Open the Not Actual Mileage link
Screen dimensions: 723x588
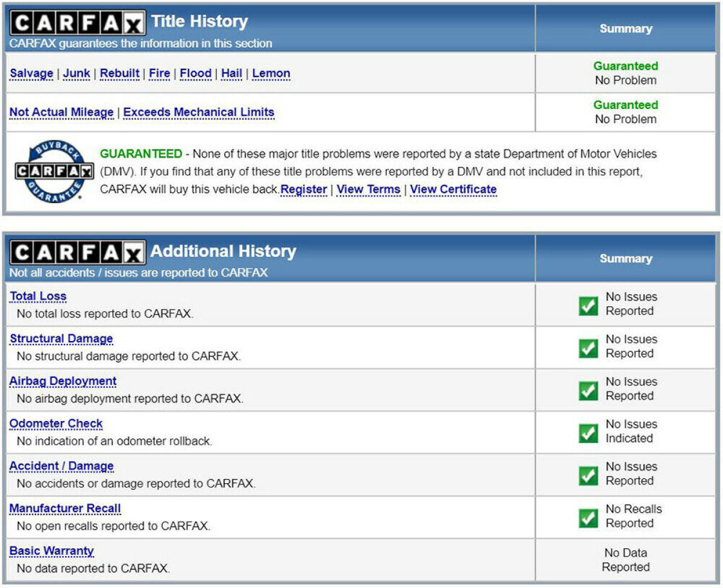61,113
